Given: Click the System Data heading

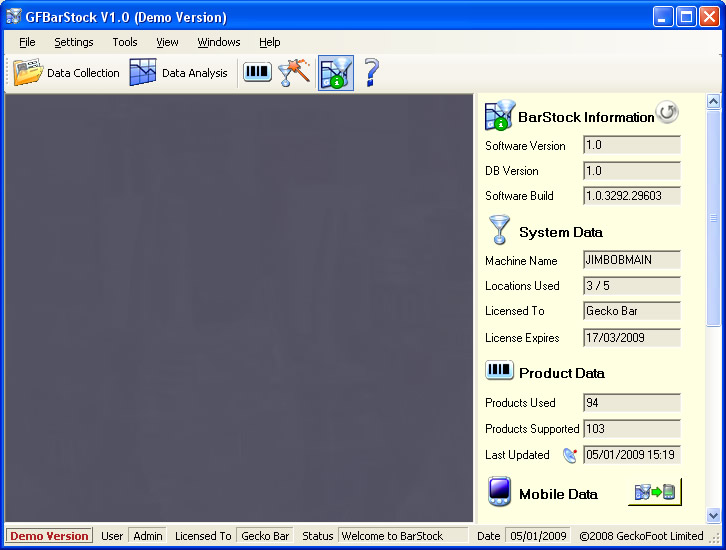Looking at the screenshot, I should coord(561,232).
